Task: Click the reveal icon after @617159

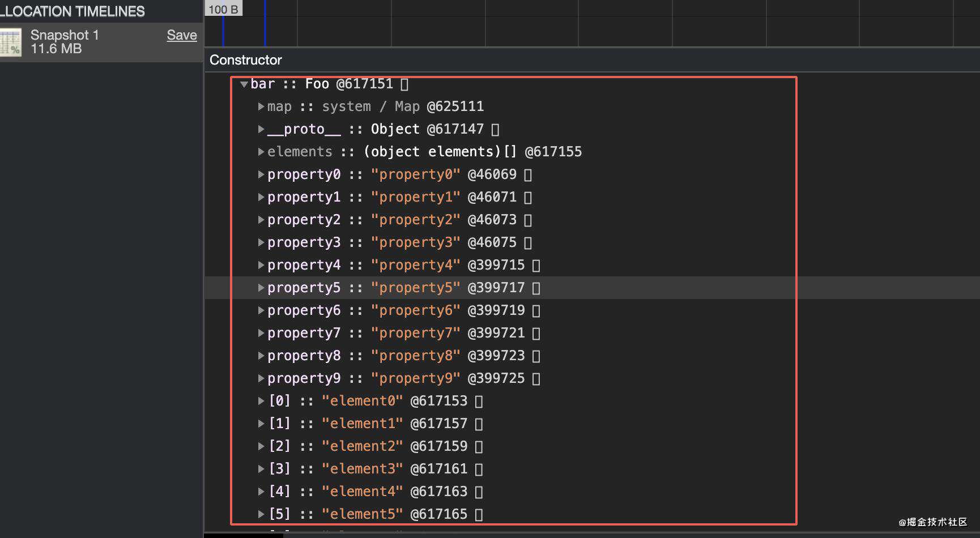Action: [479, 447]
